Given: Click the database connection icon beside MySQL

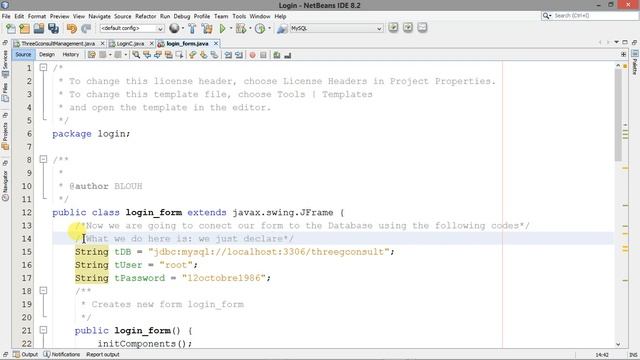Looking at the screenshot, I should [x=282, y=29].
